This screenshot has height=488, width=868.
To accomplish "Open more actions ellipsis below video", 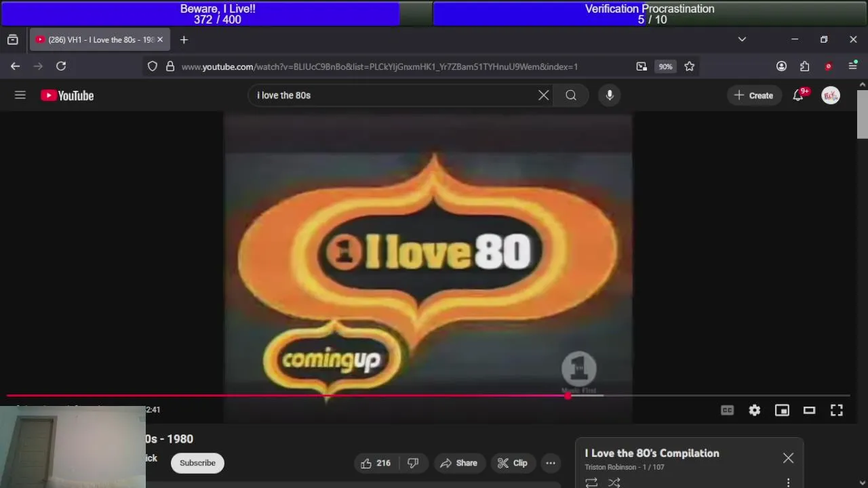I will point(551,463).
